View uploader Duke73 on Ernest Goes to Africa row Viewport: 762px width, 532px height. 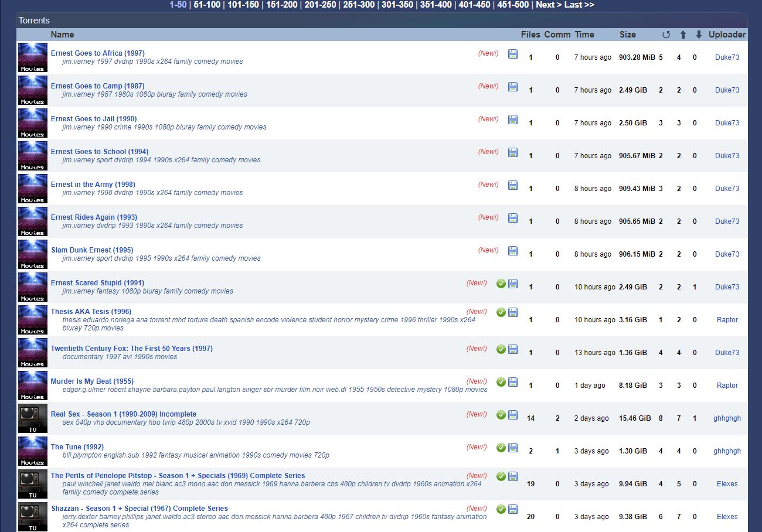point(727,57)
